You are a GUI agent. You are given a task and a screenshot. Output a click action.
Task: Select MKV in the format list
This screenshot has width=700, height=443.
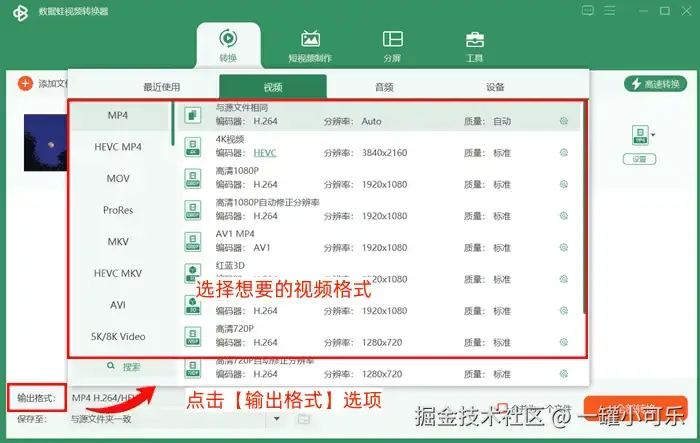[118, 242]
